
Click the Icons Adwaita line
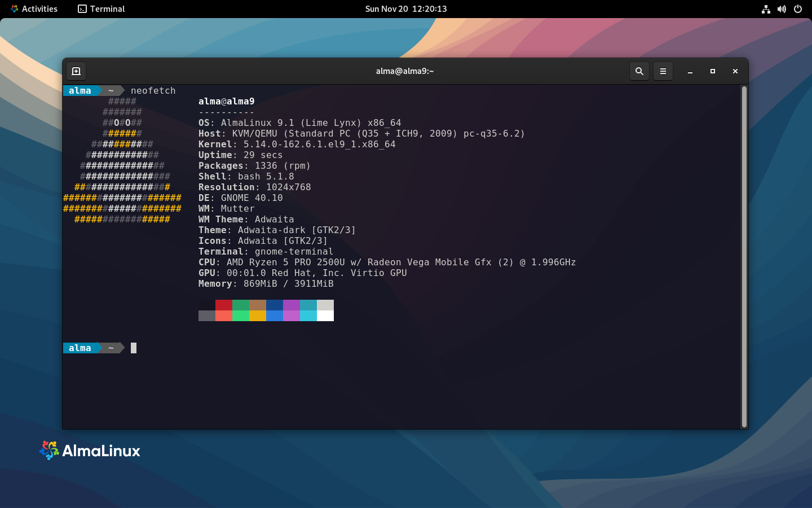pos(263,241)
